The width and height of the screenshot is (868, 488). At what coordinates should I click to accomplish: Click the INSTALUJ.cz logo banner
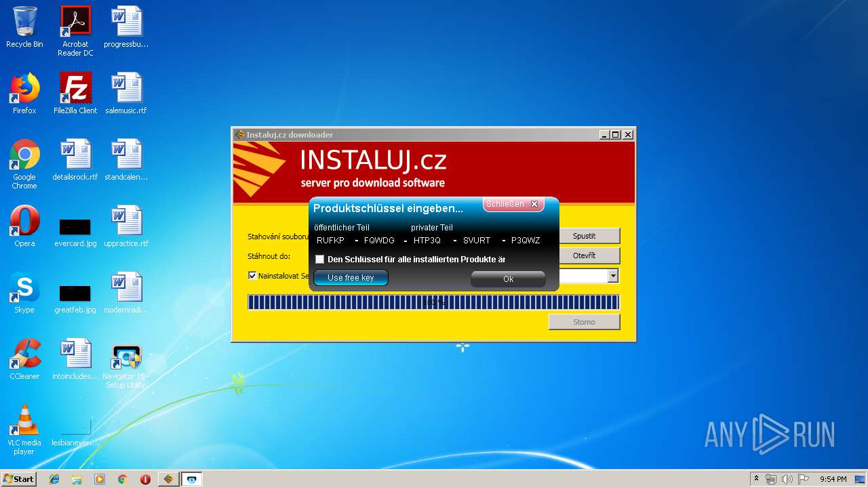point(434,173)
